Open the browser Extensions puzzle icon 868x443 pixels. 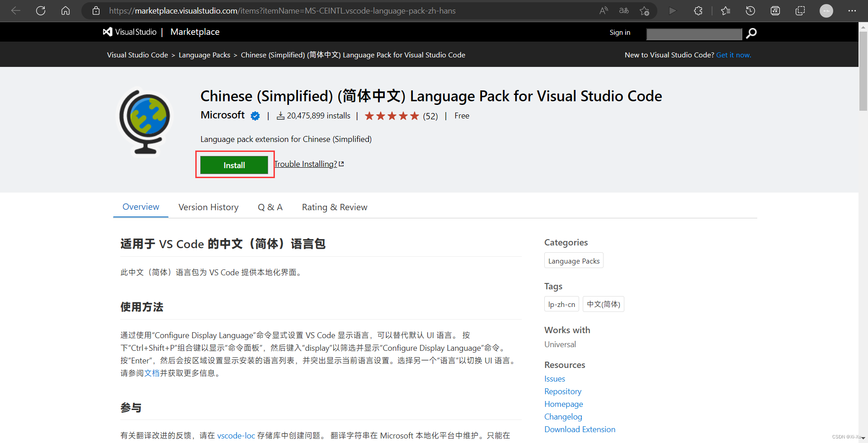click(x=698, y=10)
